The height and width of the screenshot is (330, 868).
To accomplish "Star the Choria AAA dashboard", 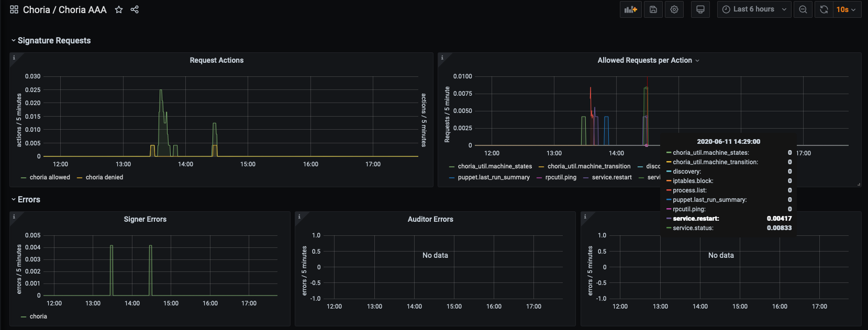I will tap(119, 9).
